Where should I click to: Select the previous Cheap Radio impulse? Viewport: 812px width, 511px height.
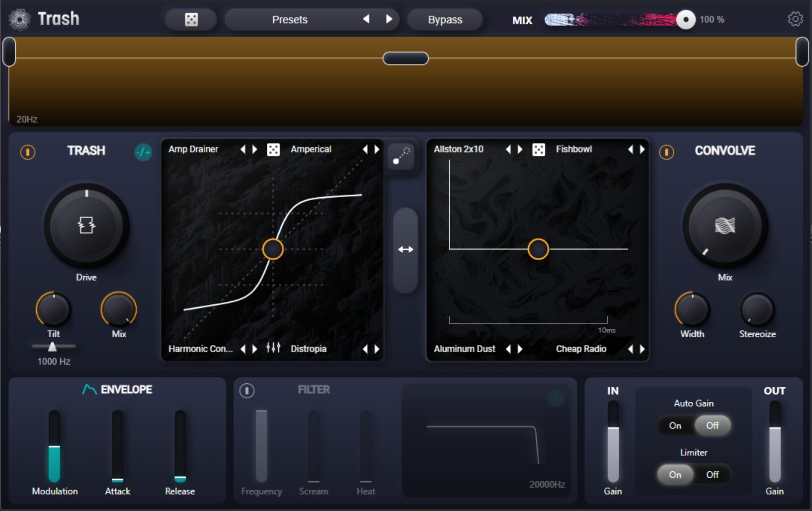(x=631, y=349)
